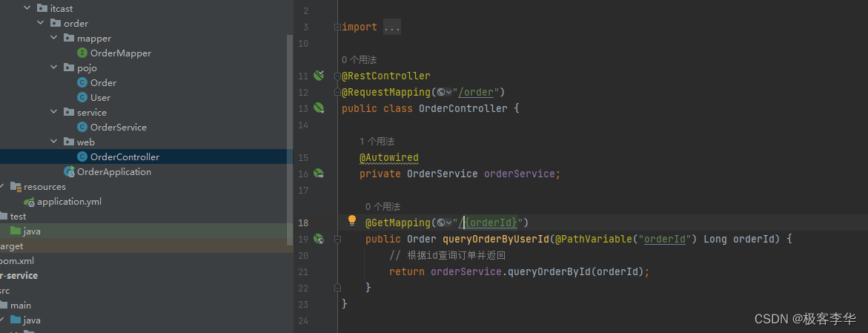Click the request mapping gutter icon on line 19
The width and height of the screenshot is (868, 333).
(318, 239)
